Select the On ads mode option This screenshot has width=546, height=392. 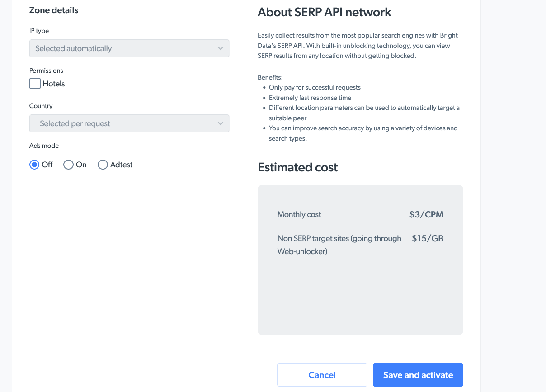click(x=68, y=165)
